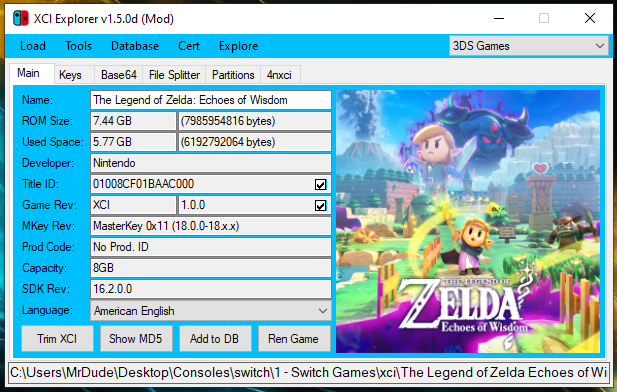Click the Name field with Zelda title
617x392 pixels.
point(211,100)
